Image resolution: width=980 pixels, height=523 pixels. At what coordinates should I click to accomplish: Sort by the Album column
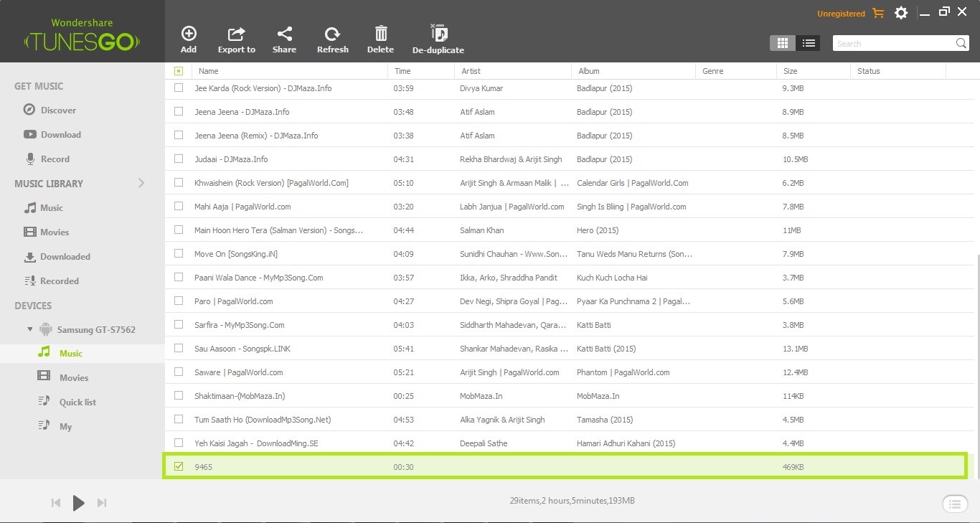(589, 71)
